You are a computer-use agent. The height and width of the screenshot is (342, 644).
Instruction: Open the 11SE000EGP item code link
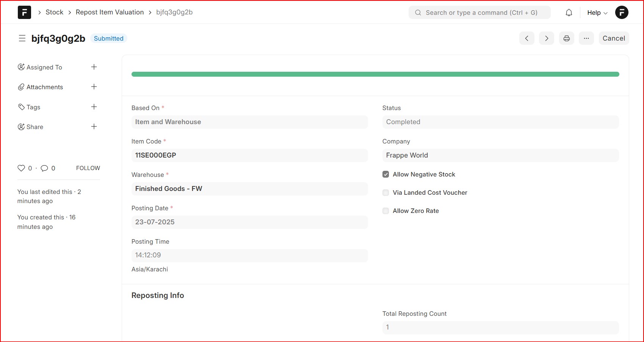(156, 155)
